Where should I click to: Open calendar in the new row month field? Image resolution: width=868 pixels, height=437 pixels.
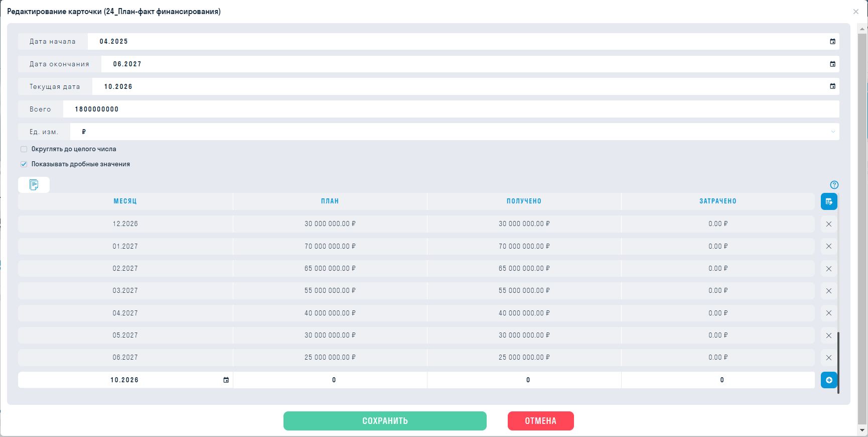pos(226,380)
